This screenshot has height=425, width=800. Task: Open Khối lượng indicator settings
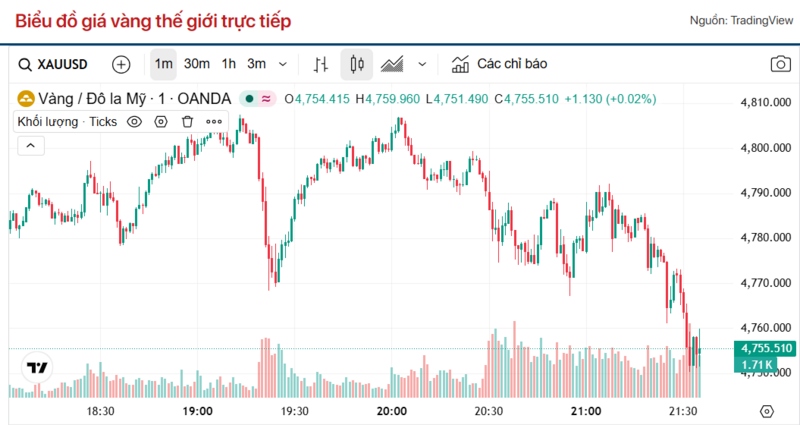(160, 122)
